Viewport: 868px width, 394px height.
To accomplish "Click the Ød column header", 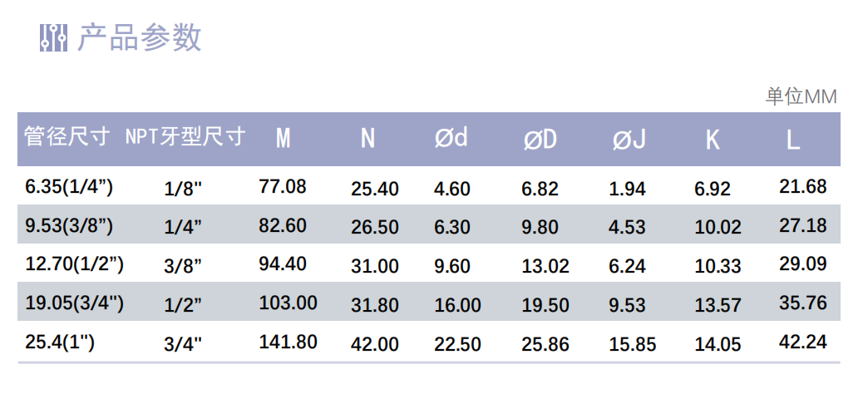I will (x=451, y=138).
